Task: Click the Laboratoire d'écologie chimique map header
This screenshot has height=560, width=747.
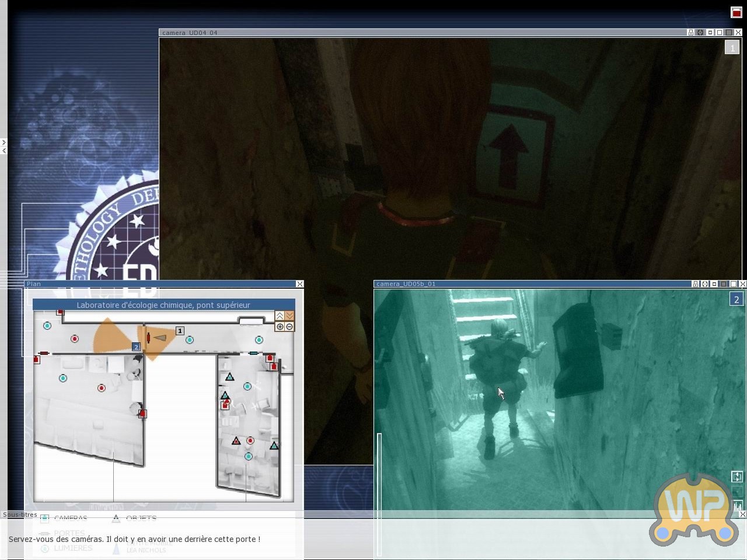Action: [x=163, y=305]
